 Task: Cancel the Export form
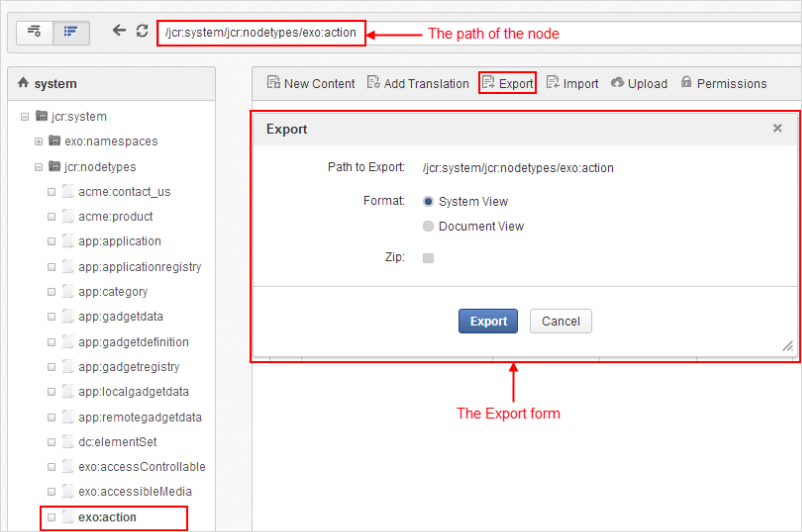coord(561,321)
